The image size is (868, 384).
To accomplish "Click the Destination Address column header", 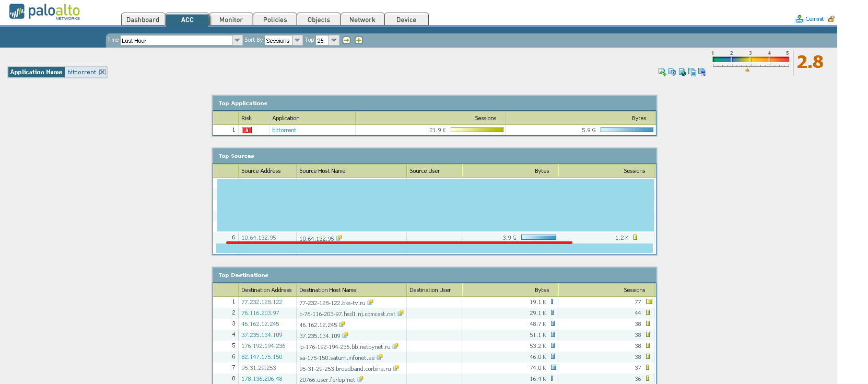I will 267,290.
